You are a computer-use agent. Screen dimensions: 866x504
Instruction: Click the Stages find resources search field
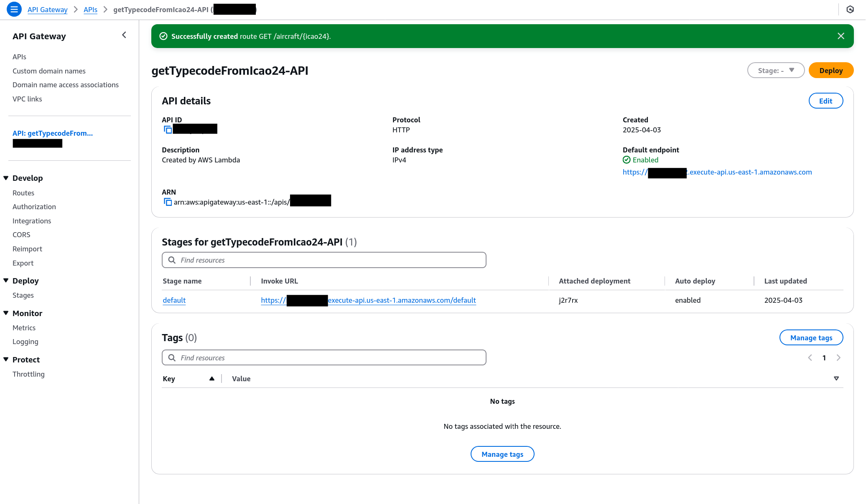(x=324, y=260)
